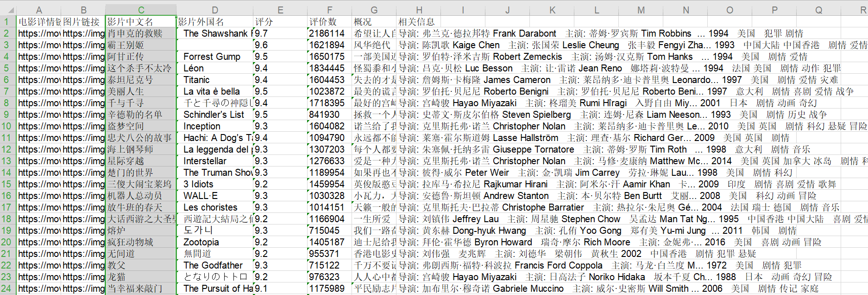Screen dimensions: 868x295
Task: Select cell 星际穿越
Action: pos(141,160)
